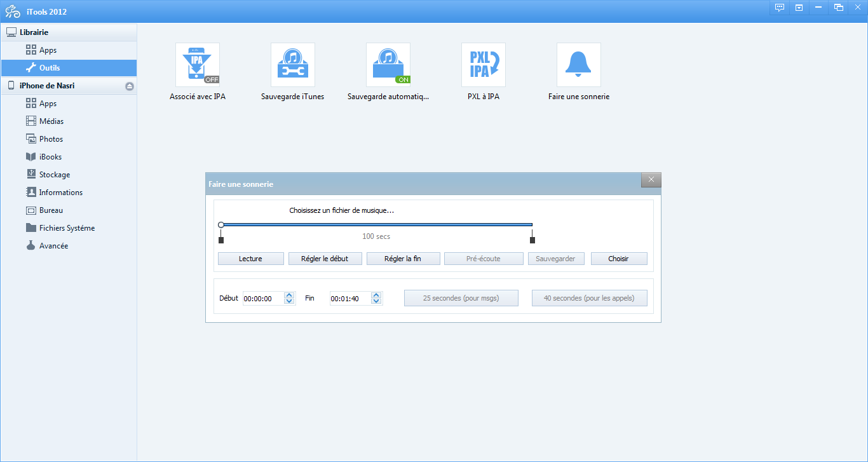Viewport: 868px width, 462px height.
Task: Select Outils in the sidebar
Action: coord(69,68)
